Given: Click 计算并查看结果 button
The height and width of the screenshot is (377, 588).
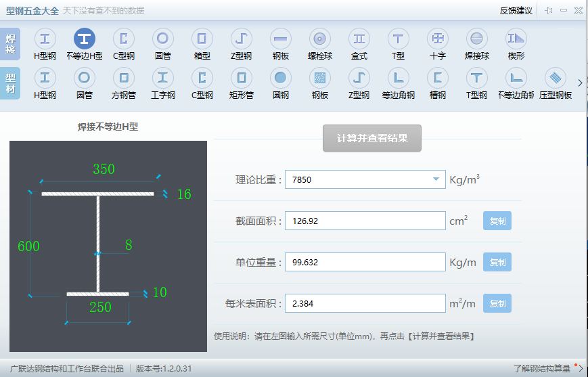Looking at the screenshot, I should pos(372,138).
